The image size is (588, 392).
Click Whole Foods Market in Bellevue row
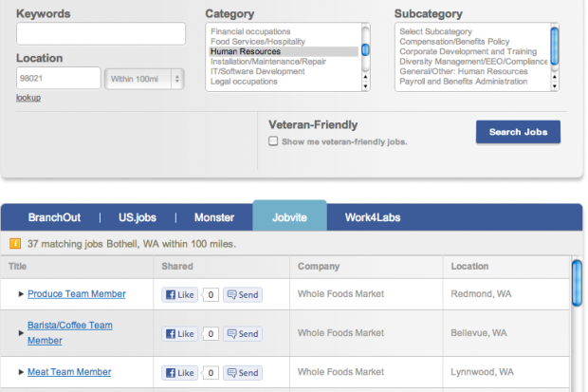340,333
